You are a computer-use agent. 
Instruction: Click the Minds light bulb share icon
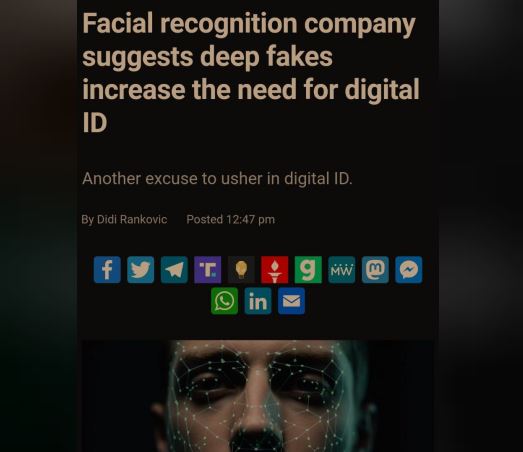pyautogui.click(x=241, y=270)
